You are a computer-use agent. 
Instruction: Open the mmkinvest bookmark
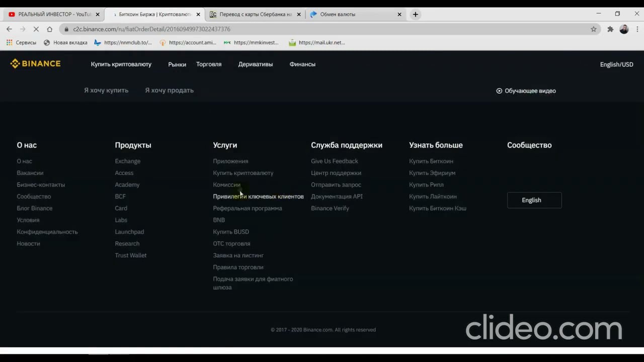pyautogui.click(x=251, y=43)
